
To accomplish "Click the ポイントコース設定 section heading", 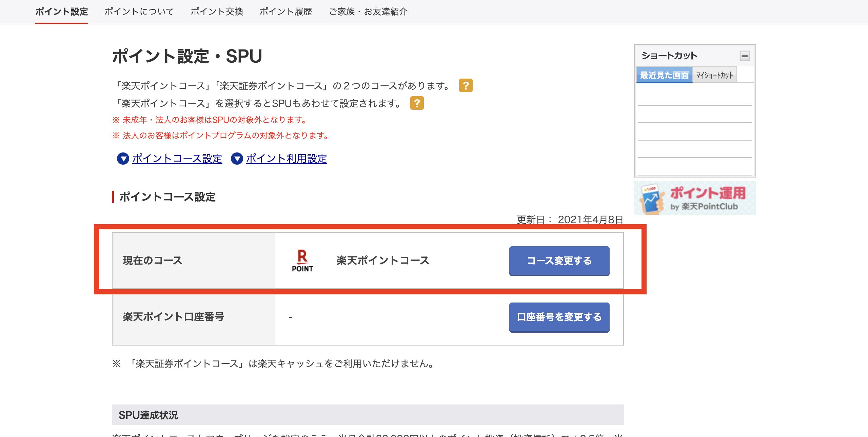I will (x=167, y=197).
